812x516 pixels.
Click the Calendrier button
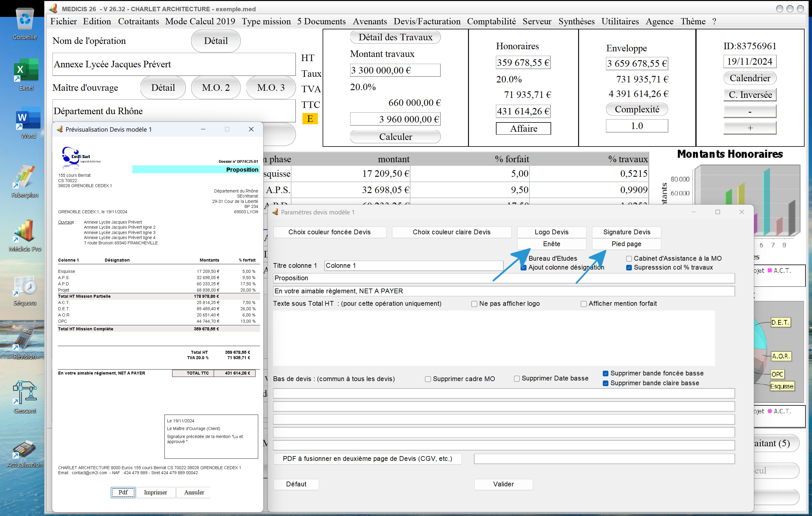point(750,78)
